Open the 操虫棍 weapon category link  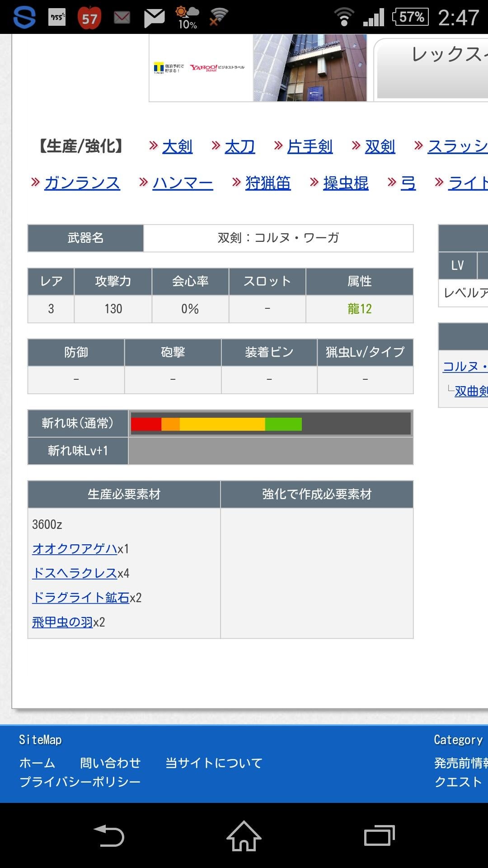(346, 183)
